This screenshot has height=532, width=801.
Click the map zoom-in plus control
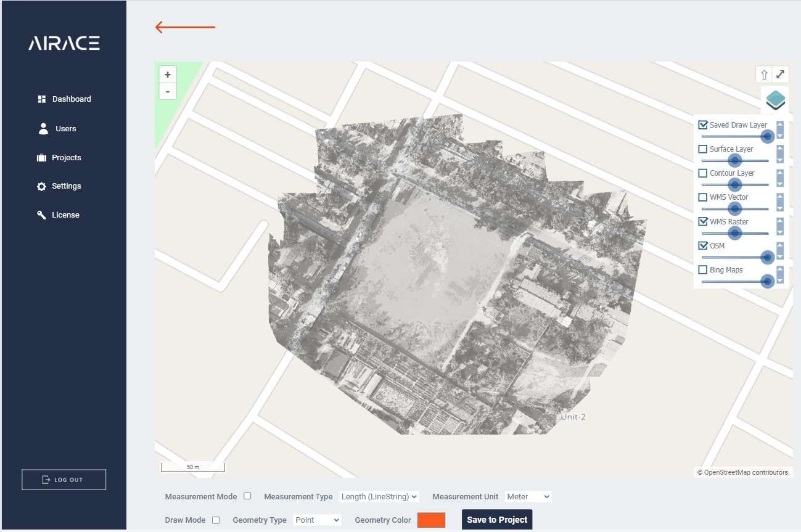point(167,74)
